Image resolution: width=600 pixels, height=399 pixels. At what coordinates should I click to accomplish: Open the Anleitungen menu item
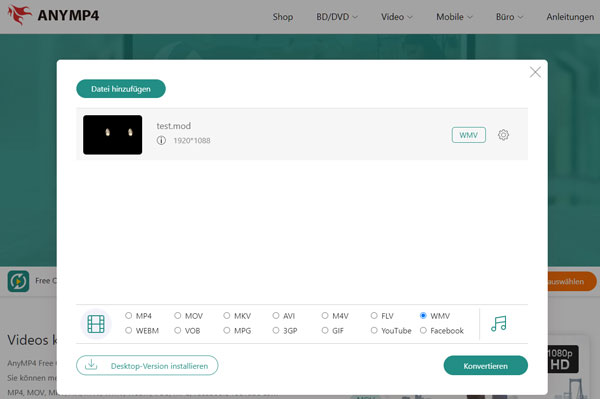(x=570, y=17)
